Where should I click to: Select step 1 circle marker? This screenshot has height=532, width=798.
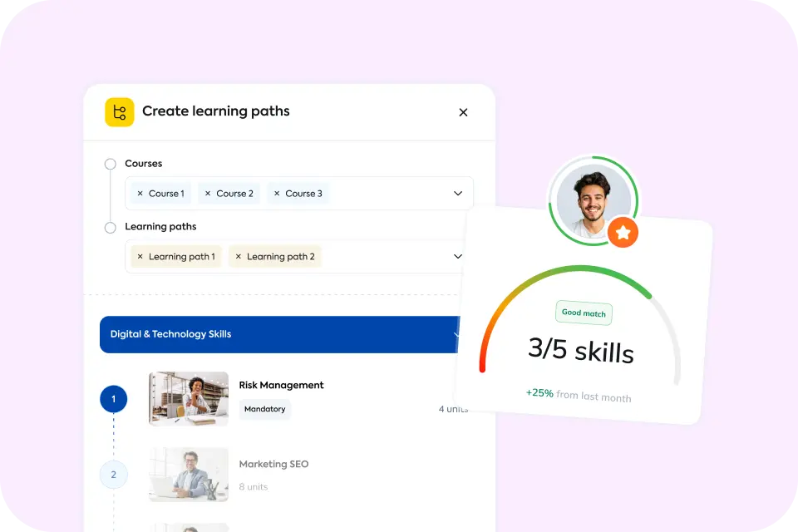click(114, 400)
